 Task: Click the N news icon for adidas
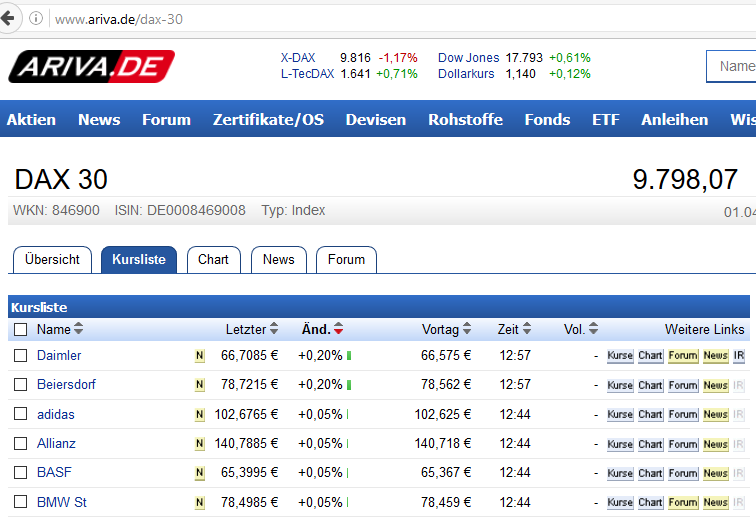coord(200,415)
